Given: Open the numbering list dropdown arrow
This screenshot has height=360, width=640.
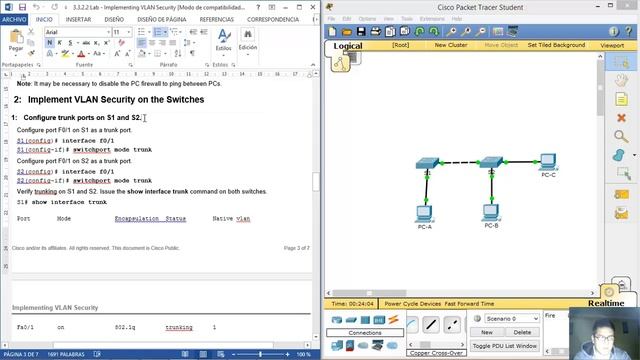Looking at the screenshot, I should (x=165, y=32).
